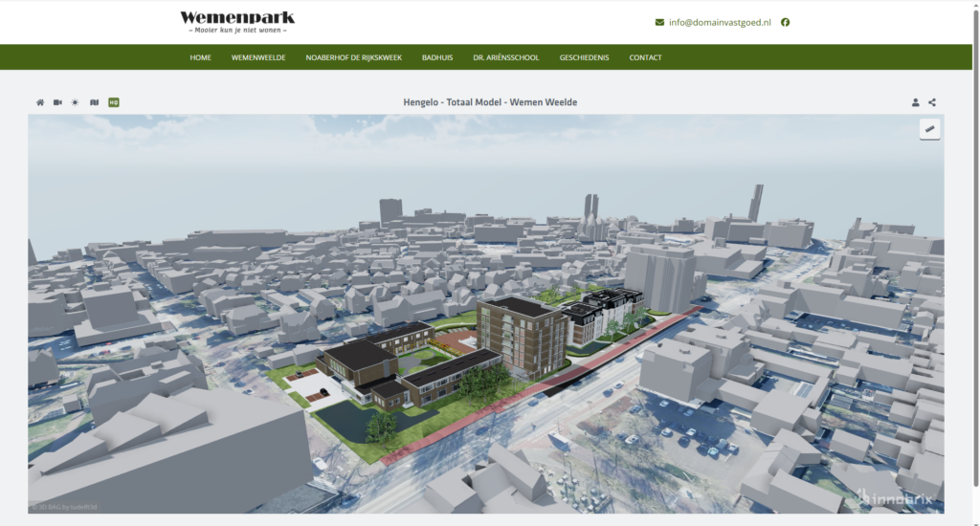Open the BADHUIS navigation page
This screenshot has width=980, height=526.
(437, 57)
